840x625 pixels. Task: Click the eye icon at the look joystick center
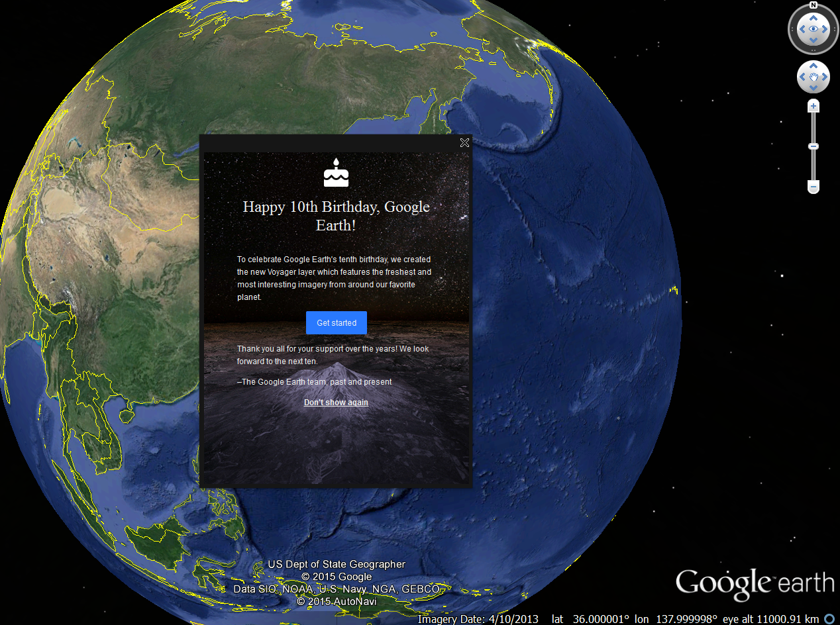tap(814, 29)
